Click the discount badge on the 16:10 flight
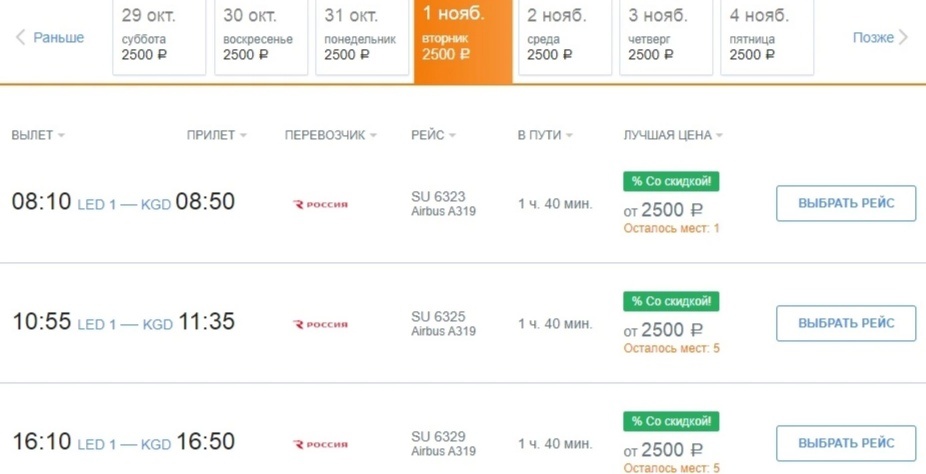This screenshot has width=926, height=474. 671,421
